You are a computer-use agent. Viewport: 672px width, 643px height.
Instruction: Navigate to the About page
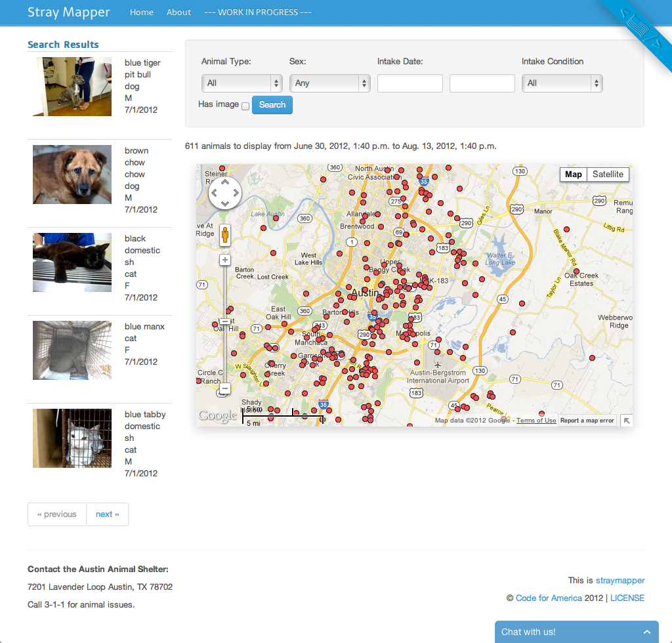178,12
